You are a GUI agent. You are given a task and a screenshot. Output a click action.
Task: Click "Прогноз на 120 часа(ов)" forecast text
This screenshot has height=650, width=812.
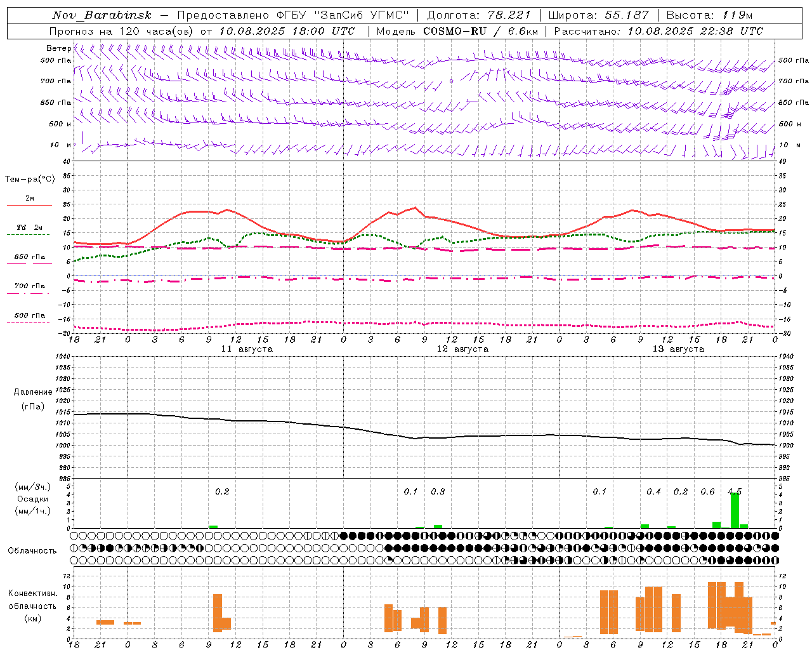[121, 31]
